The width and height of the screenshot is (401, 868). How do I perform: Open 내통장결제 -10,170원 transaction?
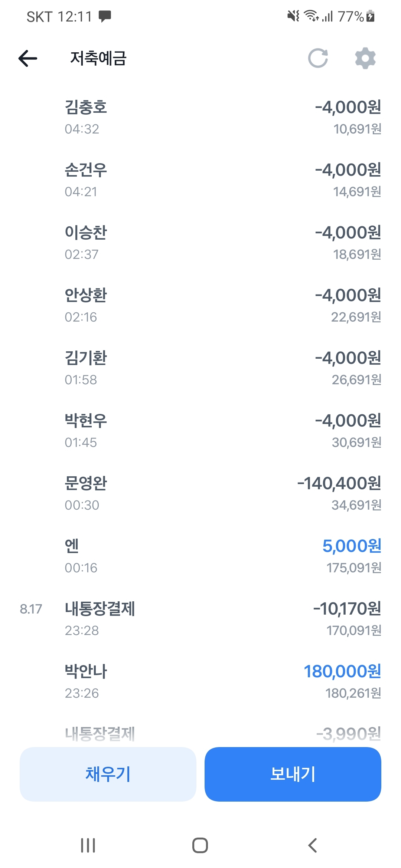200,619
